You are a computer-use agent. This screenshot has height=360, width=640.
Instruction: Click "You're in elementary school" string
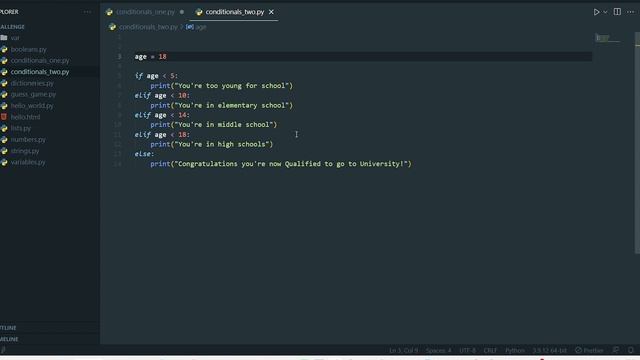click(231, 105)
